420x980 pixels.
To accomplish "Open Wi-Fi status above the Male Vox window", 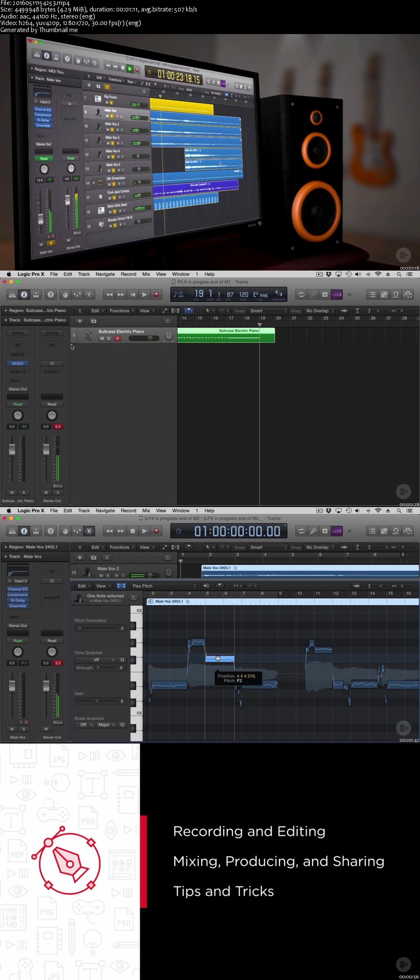I will coord(378,511).
